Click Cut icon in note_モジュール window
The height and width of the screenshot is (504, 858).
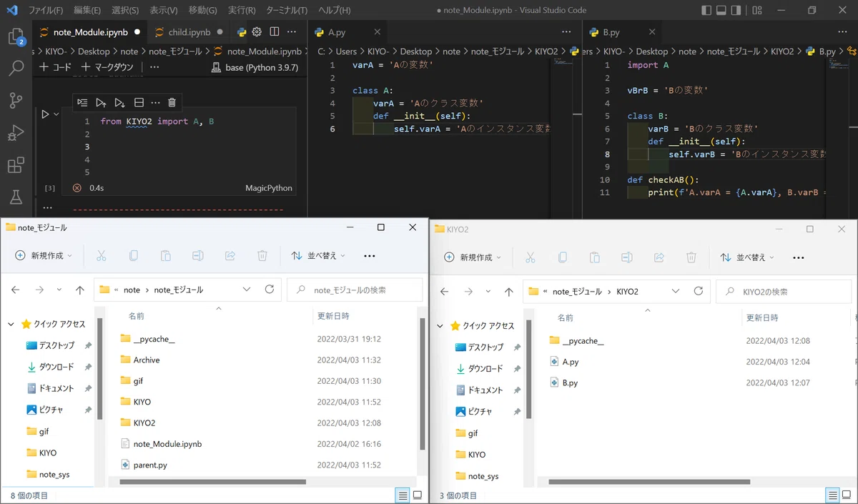tap(101, 256)
